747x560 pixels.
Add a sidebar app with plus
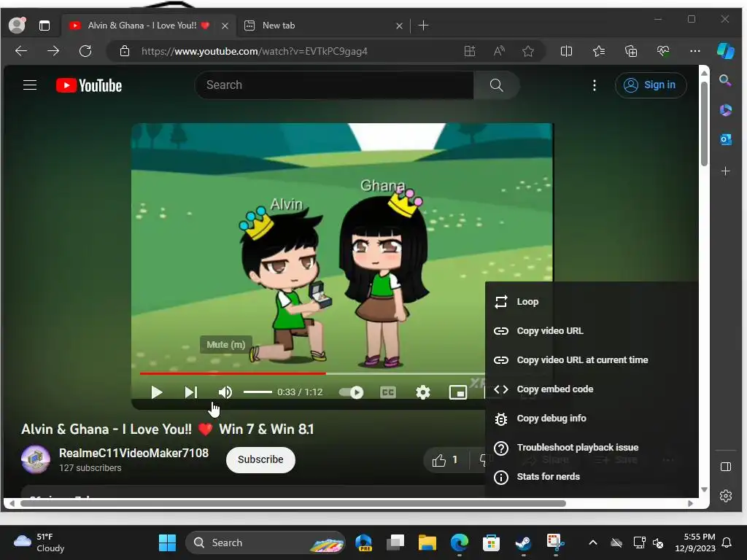[726, 171]
